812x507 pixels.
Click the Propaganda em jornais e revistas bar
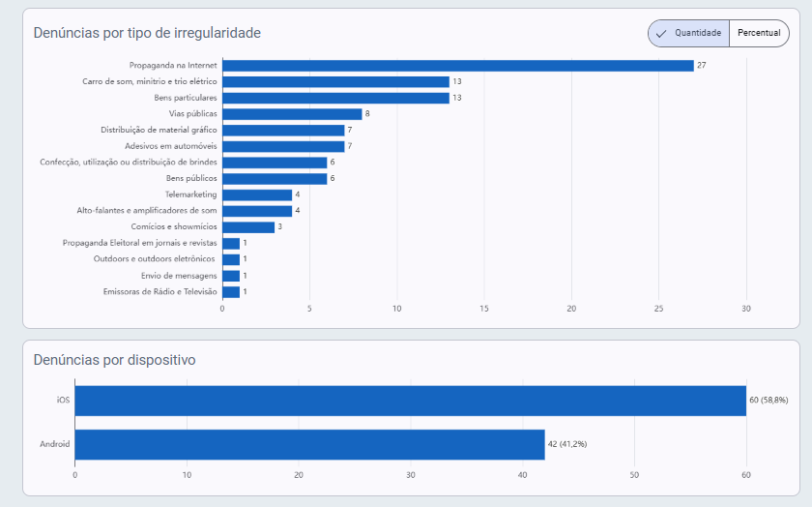pyautogui.click(x=231, y=244)
